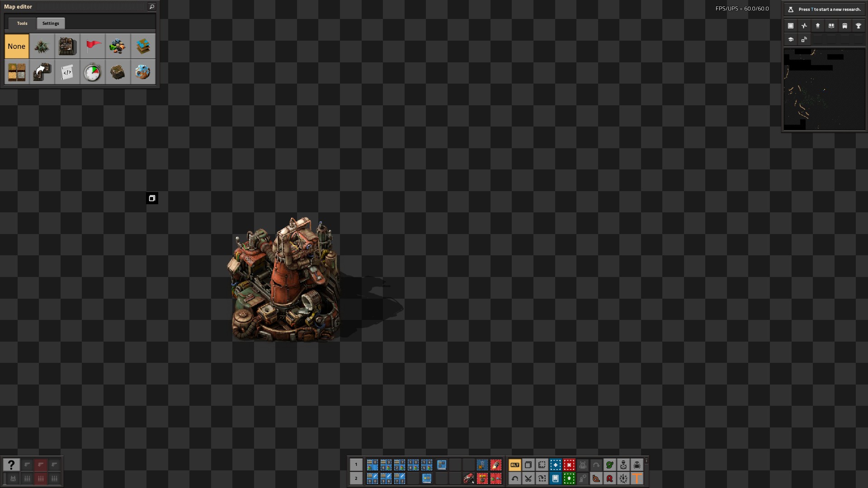Select quickbar row 1 selector
Image resolution: width=868 pixels, height=488 pixels.
[x=356, y=465]
